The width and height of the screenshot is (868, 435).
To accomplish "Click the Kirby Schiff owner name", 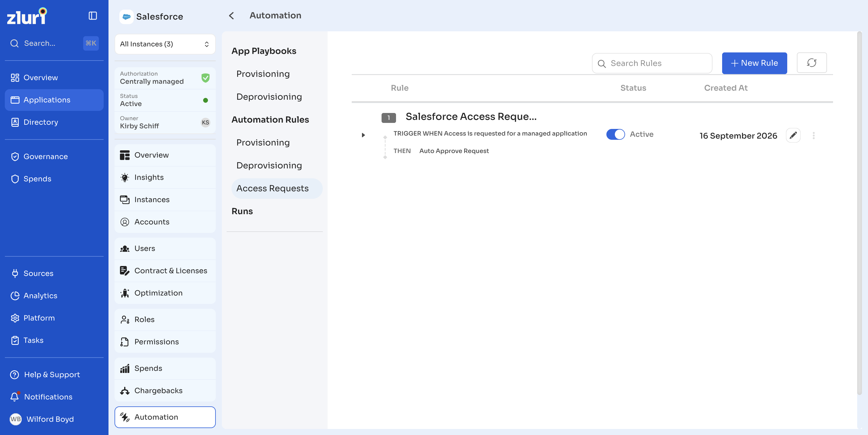I will click(139, 126).
